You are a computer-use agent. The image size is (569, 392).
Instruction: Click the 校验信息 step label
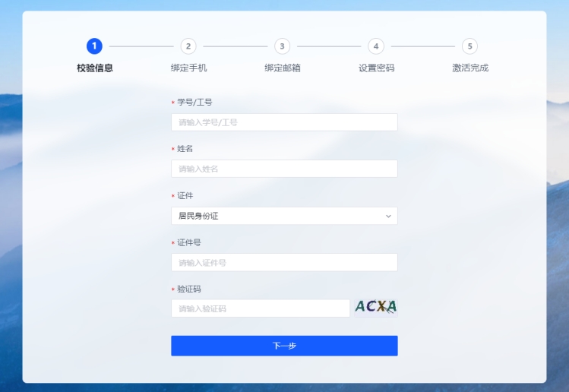pos(94,68)
